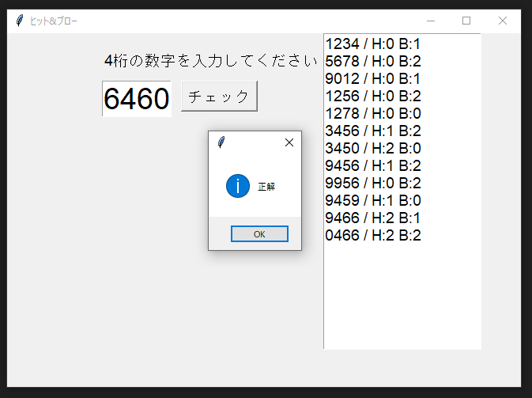The width and height of the screenshot is (532, 398).
Task: Select the history row 3450 / H:2 B:0
Action: click(372, 149)
